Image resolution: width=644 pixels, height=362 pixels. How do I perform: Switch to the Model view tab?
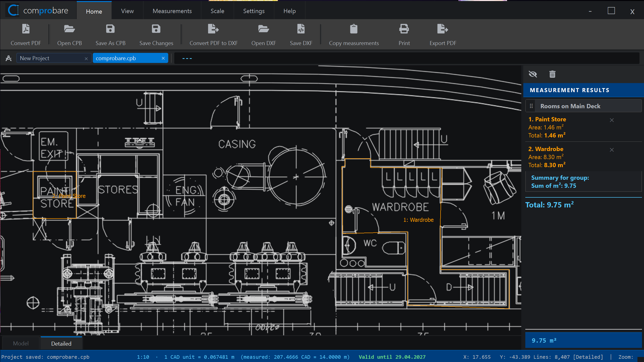tap(21, 343)
